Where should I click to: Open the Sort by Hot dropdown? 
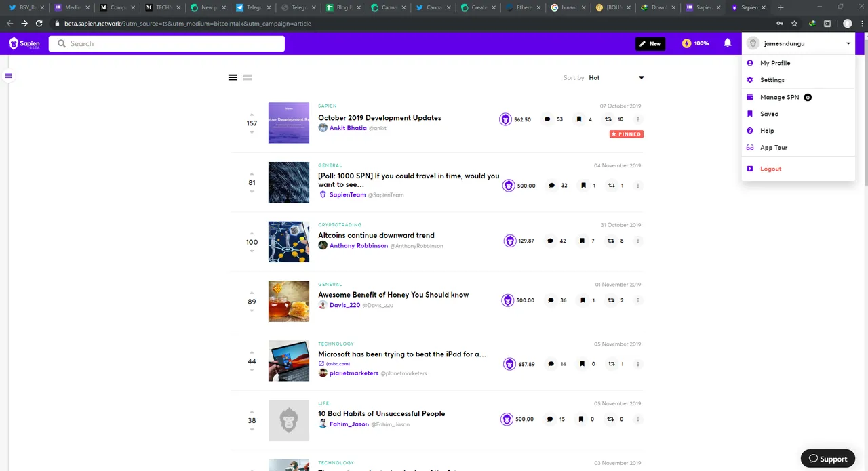pos(616,78)
